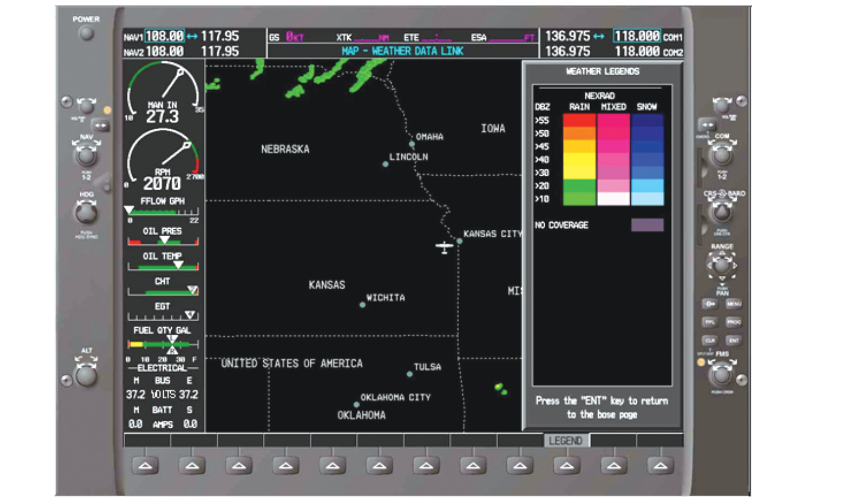Click the OIL PRES indicator bar
The width and height of the screenshot is (865, 504).
click(x=163, y=241)
